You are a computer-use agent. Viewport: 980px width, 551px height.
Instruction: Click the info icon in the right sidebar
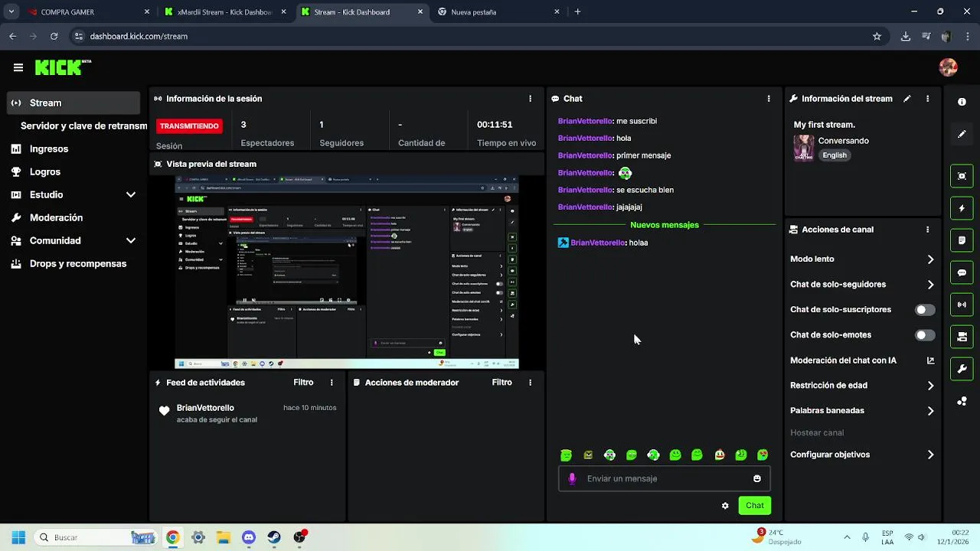click(962, 102)
